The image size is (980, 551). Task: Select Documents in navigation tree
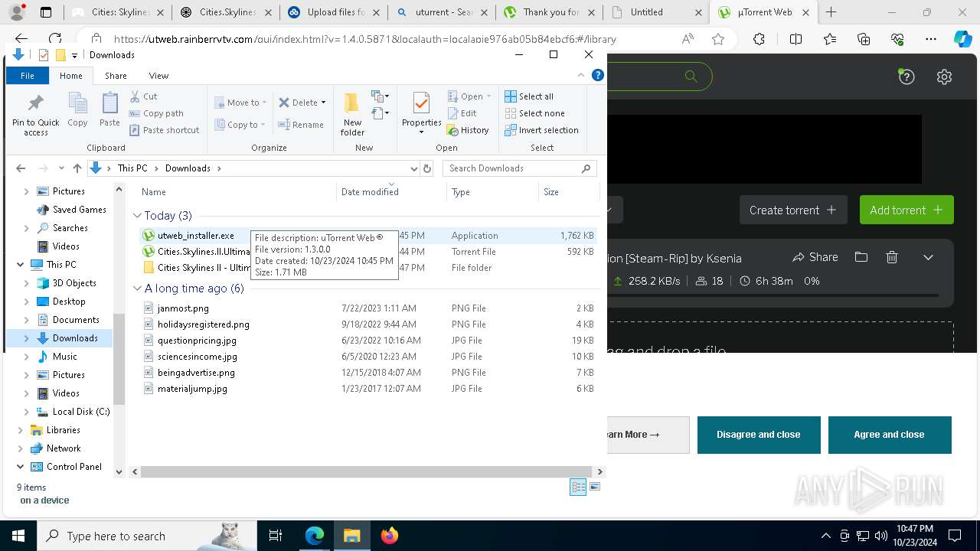coord(76,320)
